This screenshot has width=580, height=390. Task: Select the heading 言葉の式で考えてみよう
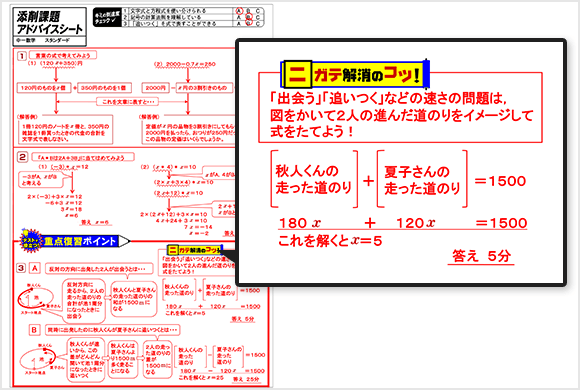[x=63, y=56]
